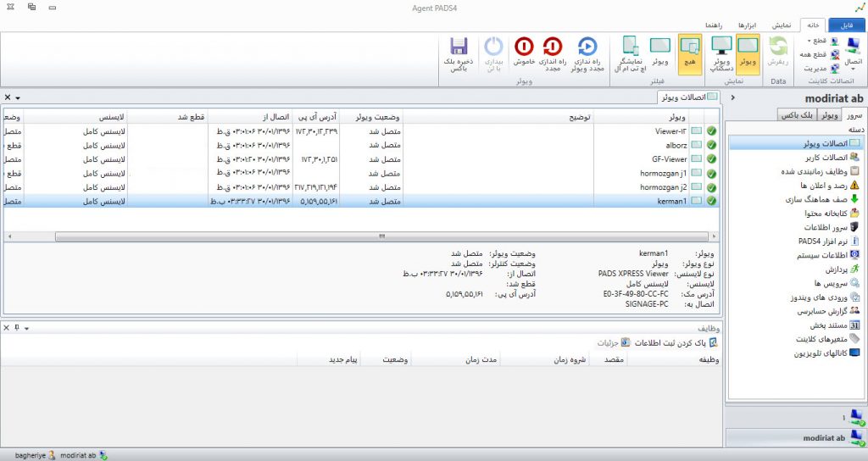Click the Save black box (ذخیره بلک باکس) icon
This screenshot has width=868, height=461.
459,47
